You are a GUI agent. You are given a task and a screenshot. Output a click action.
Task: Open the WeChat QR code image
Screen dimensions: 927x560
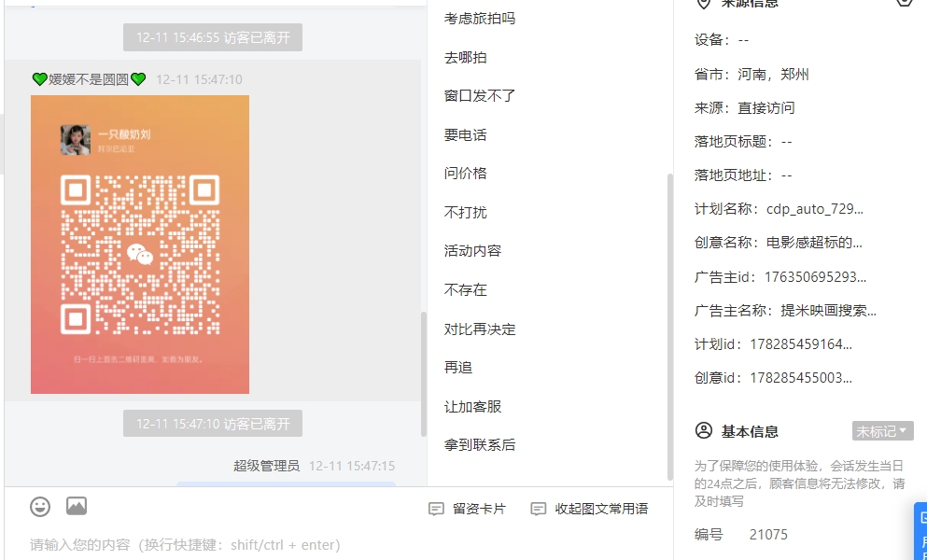click(140, 245)
